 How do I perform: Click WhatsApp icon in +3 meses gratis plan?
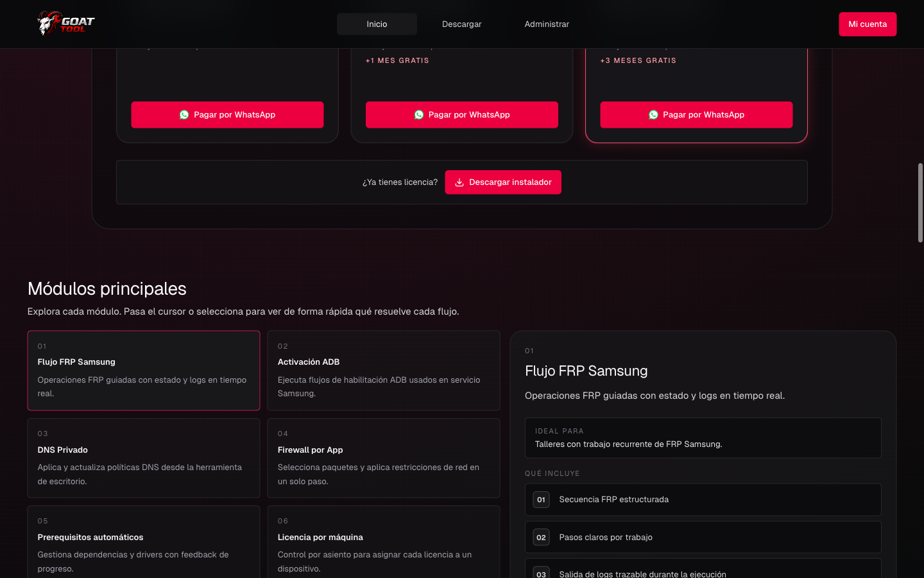[653, 115]
